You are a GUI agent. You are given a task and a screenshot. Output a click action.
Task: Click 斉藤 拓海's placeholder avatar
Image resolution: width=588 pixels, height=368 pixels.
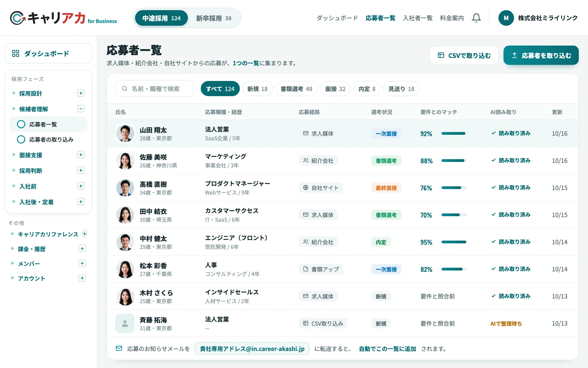coord(125,323)
